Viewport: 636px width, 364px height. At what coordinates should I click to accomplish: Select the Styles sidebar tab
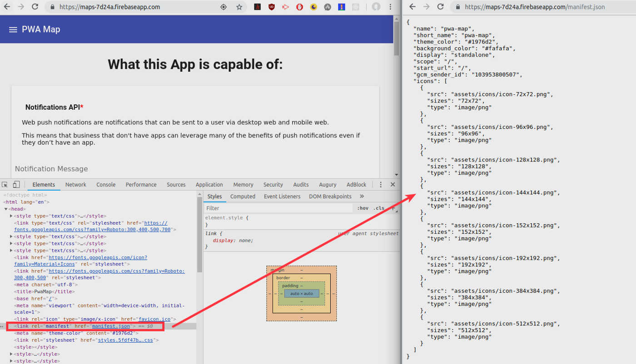click(214, 197)
